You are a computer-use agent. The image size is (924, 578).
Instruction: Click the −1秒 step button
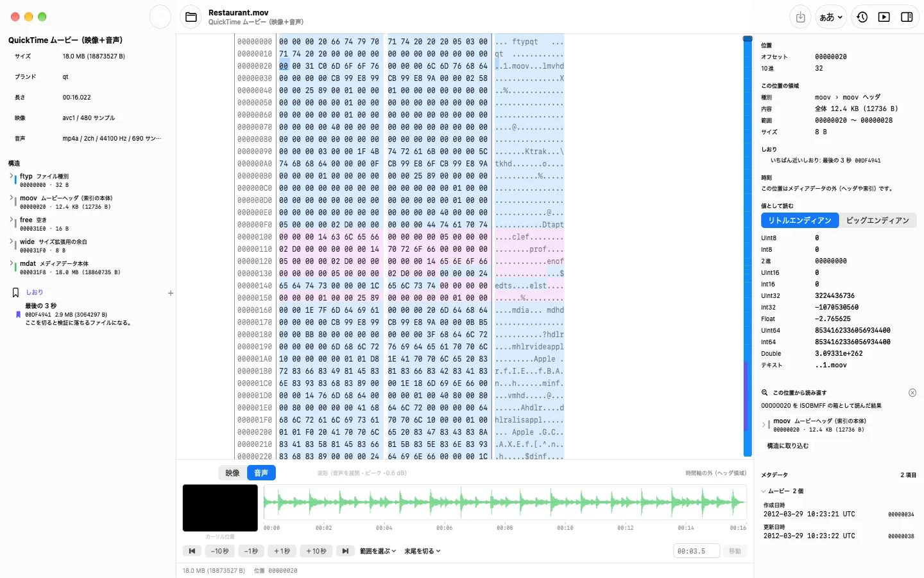[251, 551]
